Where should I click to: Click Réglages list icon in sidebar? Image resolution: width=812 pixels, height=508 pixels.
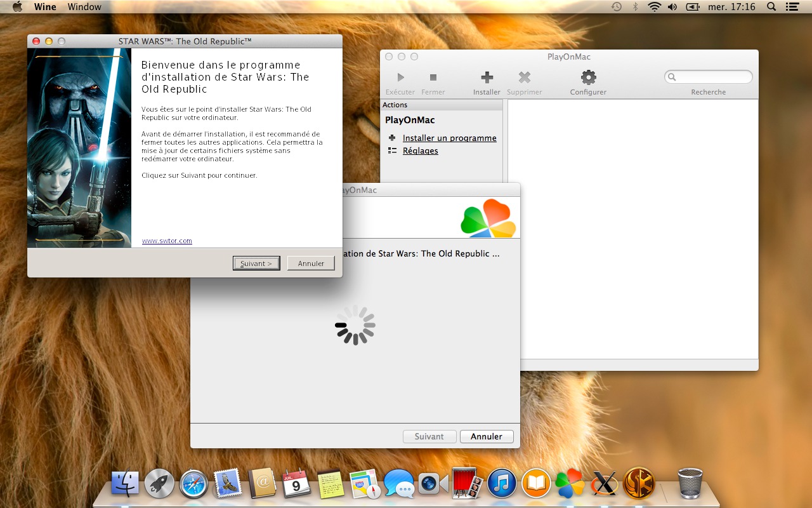pyautogui.click(x=392, y=150)
